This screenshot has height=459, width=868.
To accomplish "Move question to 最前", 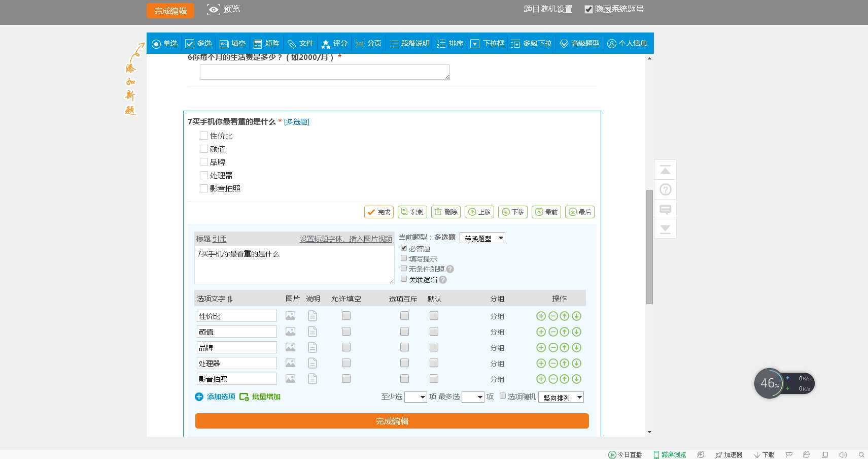I will coord(546,212).
